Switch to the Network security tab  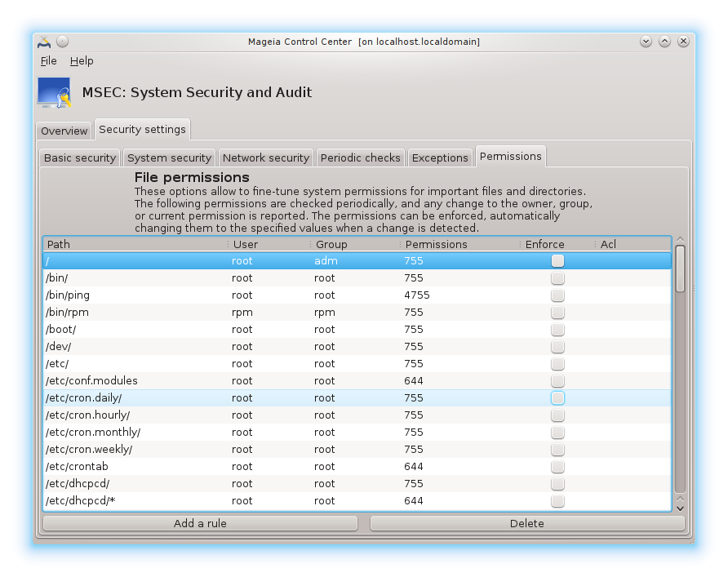(265, 158)
